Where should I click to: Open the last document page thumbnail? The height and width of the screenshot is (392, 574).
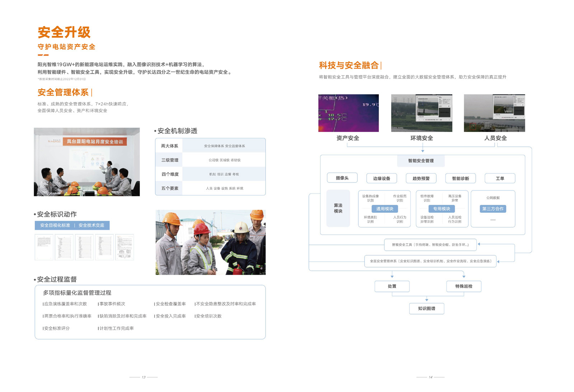click(124, 247)
